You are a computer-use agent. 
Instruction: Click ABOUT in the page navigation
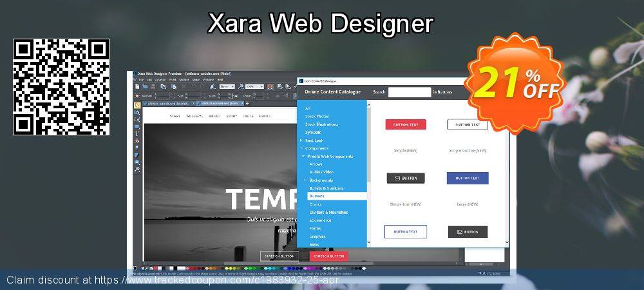click(x=215, y=116)
